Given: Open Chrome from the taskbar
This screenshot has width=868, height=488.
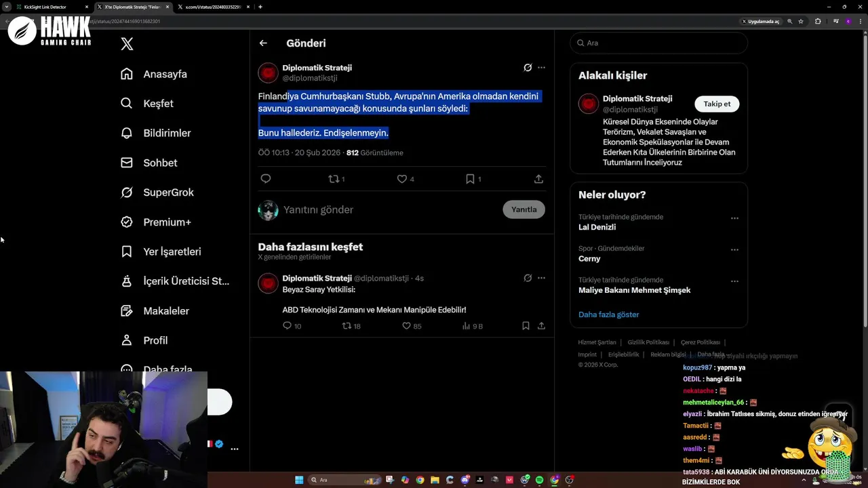Looking at the screenshot, I should [420, 480].
